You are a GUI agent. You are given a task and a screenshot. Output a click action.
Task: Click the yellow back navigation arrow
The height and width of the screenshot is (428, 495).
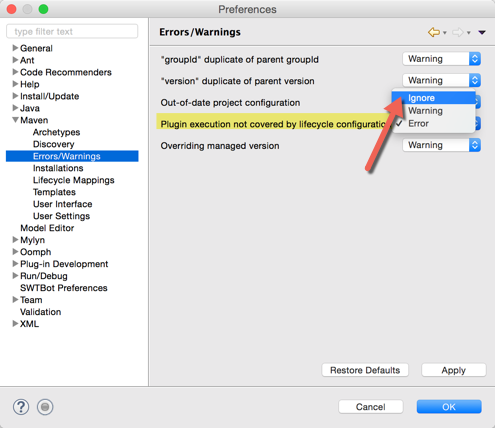click(434, 32)
